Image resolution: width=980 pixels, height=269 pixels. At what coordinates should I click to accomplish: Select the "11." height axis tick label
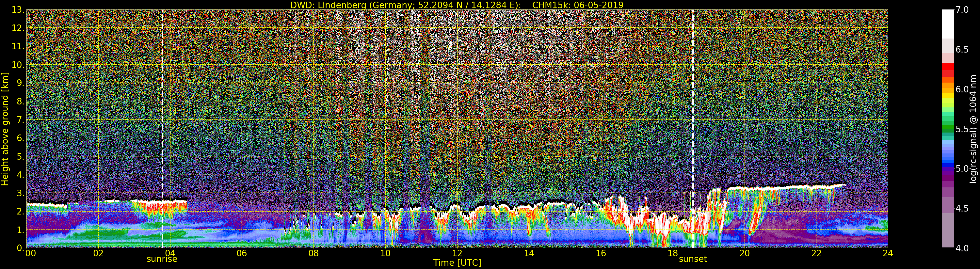coord(18,46)
